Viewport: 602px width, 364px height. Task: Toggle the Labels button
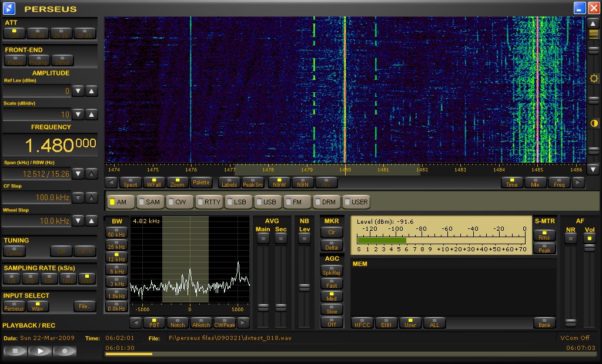[229, 183]
